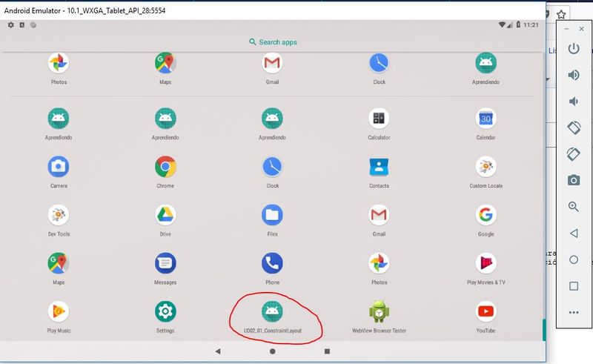Click app drawer scrollbar indicator
593x364 pixels.
click(x=543, y=330)
